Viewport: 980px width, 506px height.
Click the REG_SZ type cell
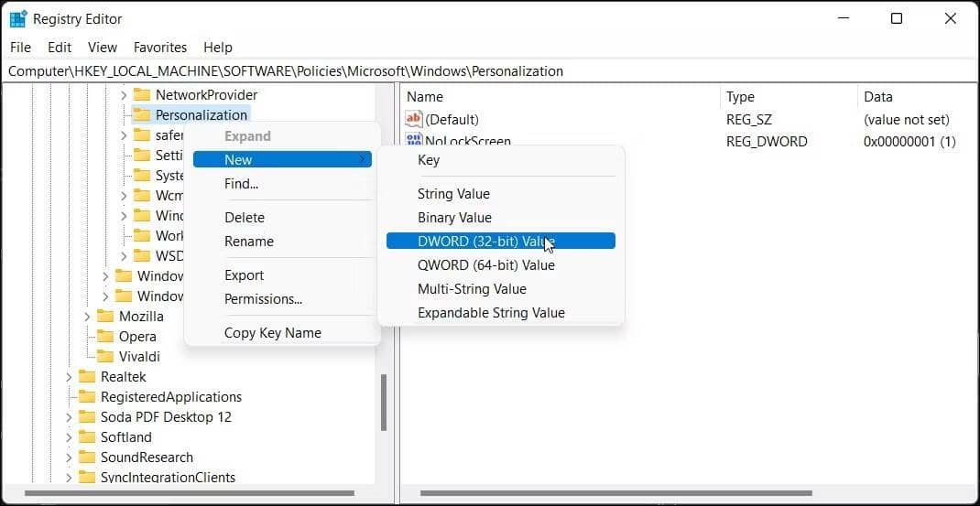749,119
